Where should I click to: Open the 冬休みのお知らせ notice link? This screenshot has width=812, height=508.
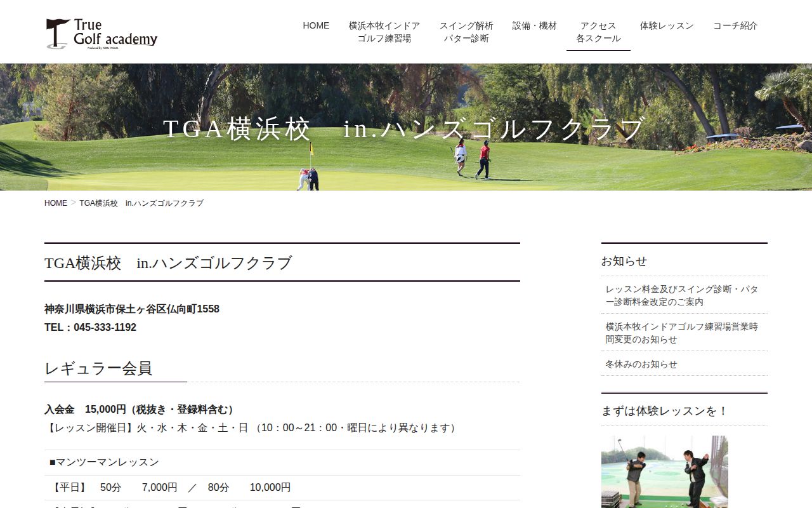pos(641,364)
